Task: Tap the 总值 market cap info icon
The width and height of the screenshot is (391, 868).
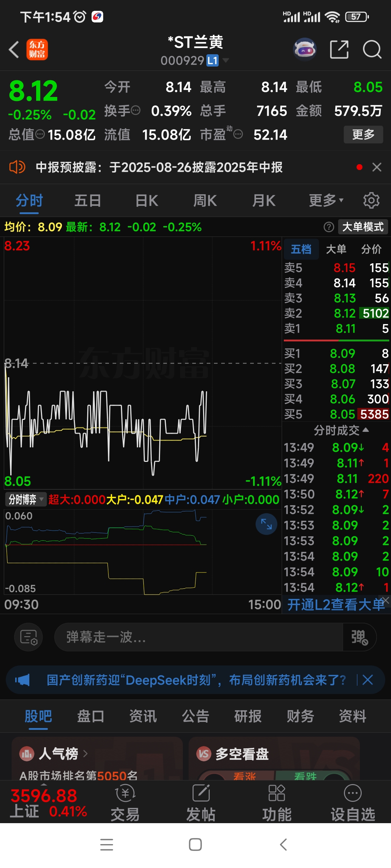Action: [x=40, y=135]
